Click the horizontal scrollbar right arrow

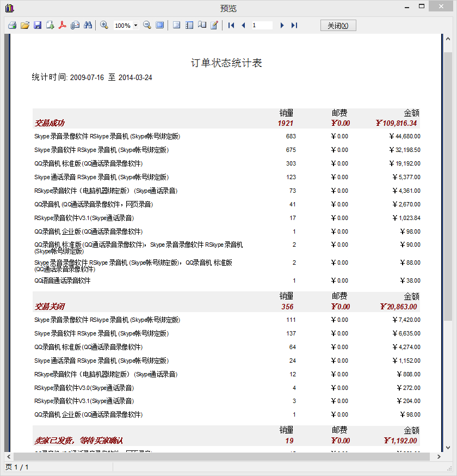click(x=440, y=456)
